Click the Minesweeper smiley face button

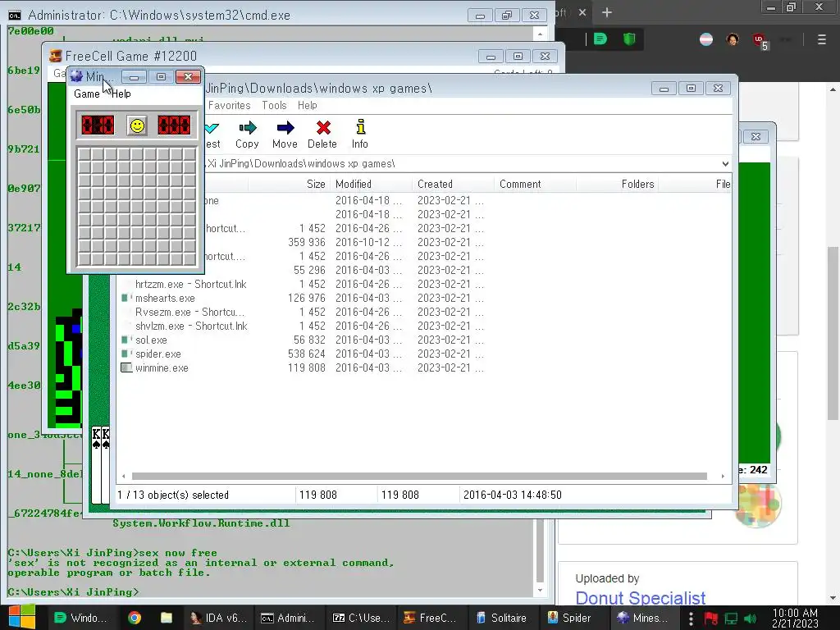pyautogui.click(x=137, y=126)
